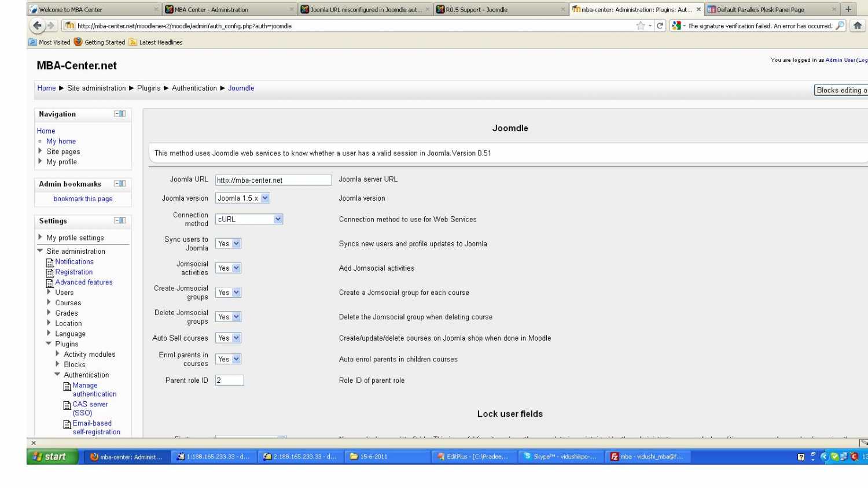This screenshot has width=868, height=488.
Task: Click the search magnifier icon in search box
Action: coord(840,25)
